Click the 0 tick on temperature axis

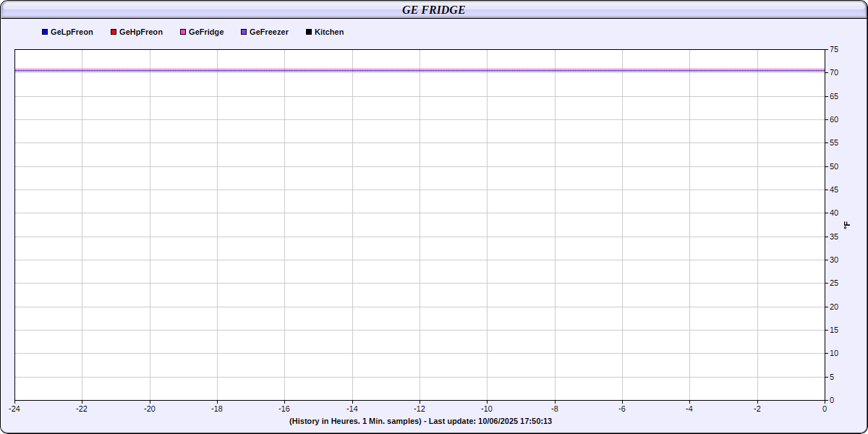832,400
